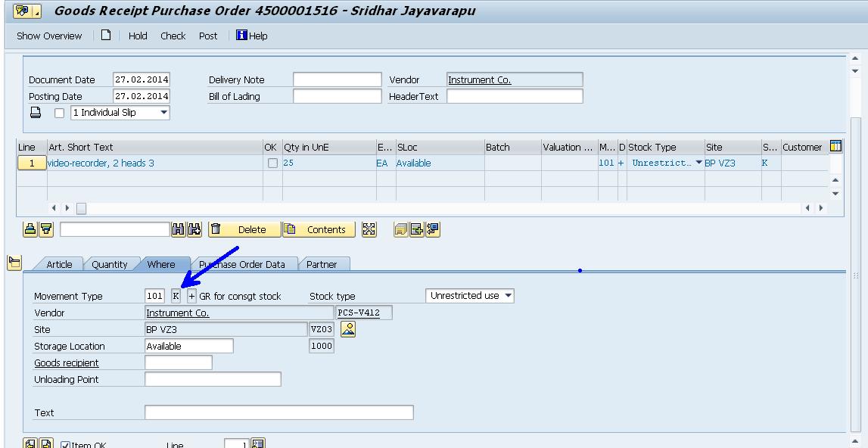
Task: Click the line locate icon beside Line field
Action: click(x=258, y=443)
